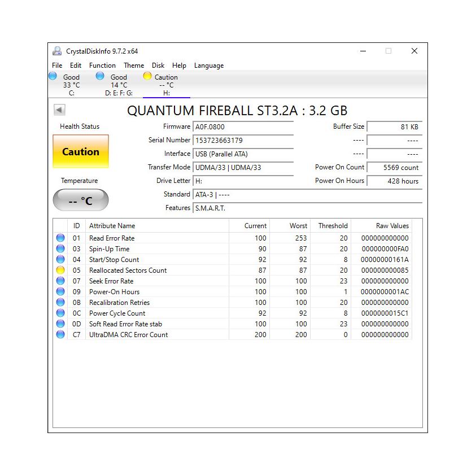
Task: Select the Good D: E: F: G: disk
Action: pyautogui.click(x=115, y=85)
